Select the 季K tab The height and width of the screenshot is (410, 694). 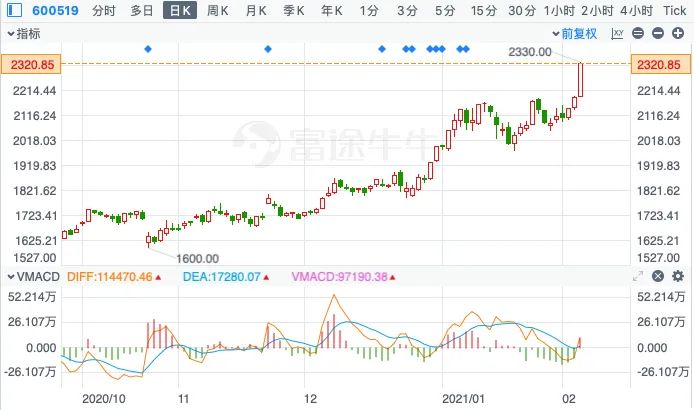293,10
